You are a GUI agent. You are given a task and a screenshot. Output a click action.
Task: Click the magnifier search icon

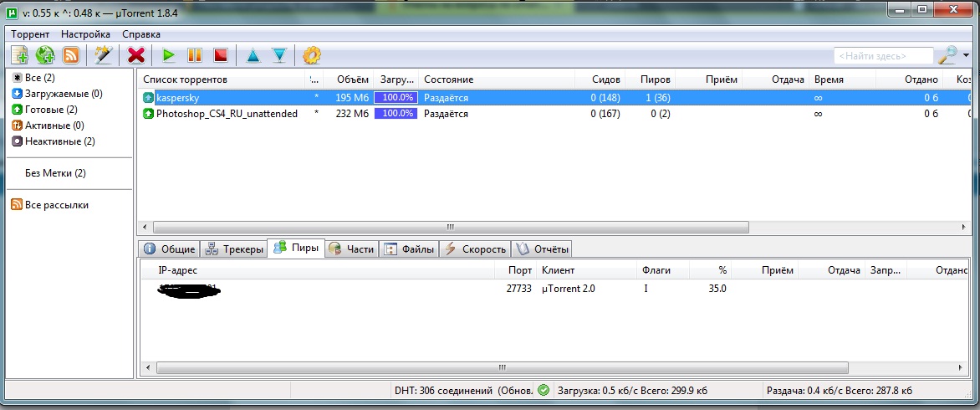pos(947,55)
